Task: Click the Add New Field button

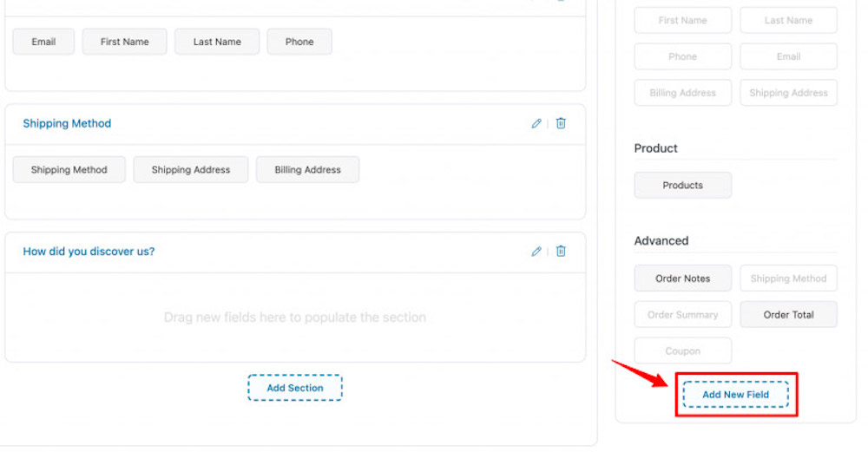Action: pos(736,395)
